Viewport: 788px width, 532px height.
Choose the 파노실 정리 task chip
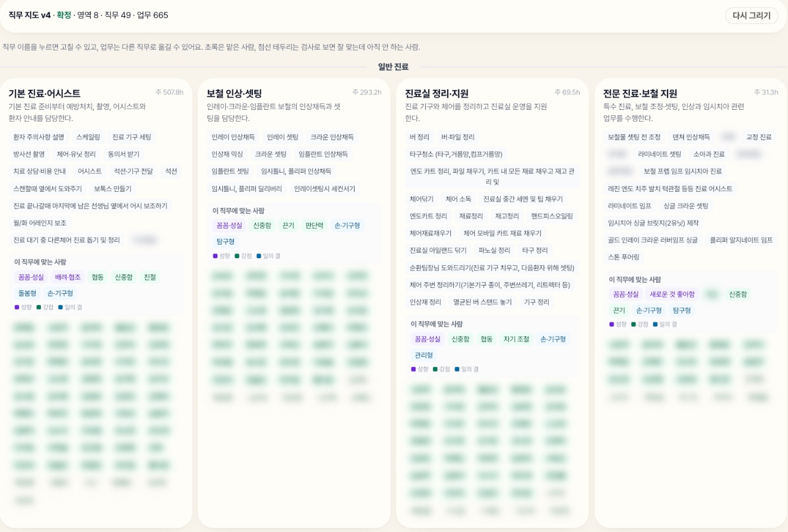point(495,251)
